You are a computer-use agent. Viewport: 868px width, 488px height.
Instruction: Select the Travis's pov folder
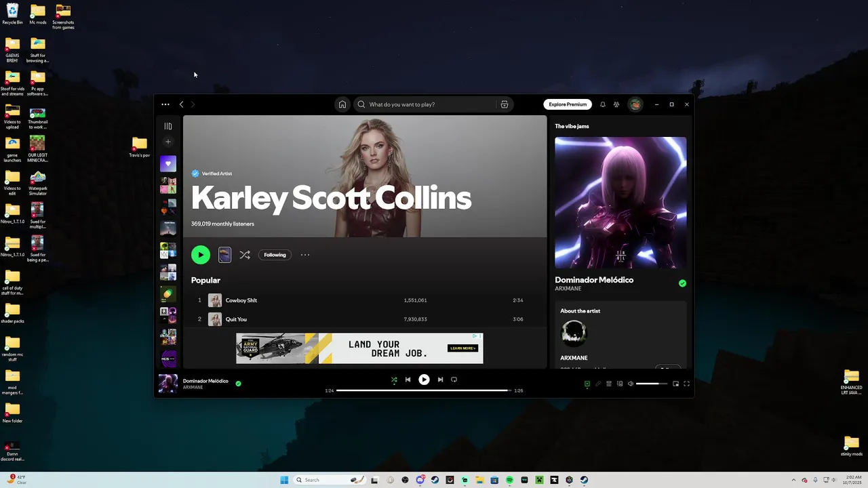(140, 147)
